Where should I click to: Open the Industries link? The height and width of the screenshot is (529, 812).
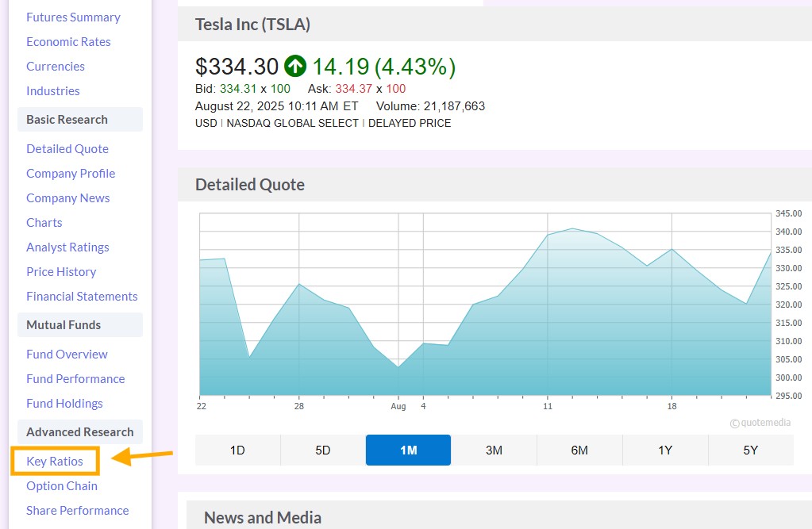[53, 91]
